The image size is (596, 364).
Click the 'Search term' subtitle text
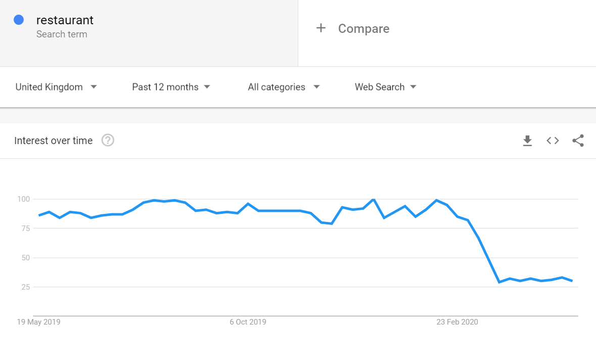62,34
